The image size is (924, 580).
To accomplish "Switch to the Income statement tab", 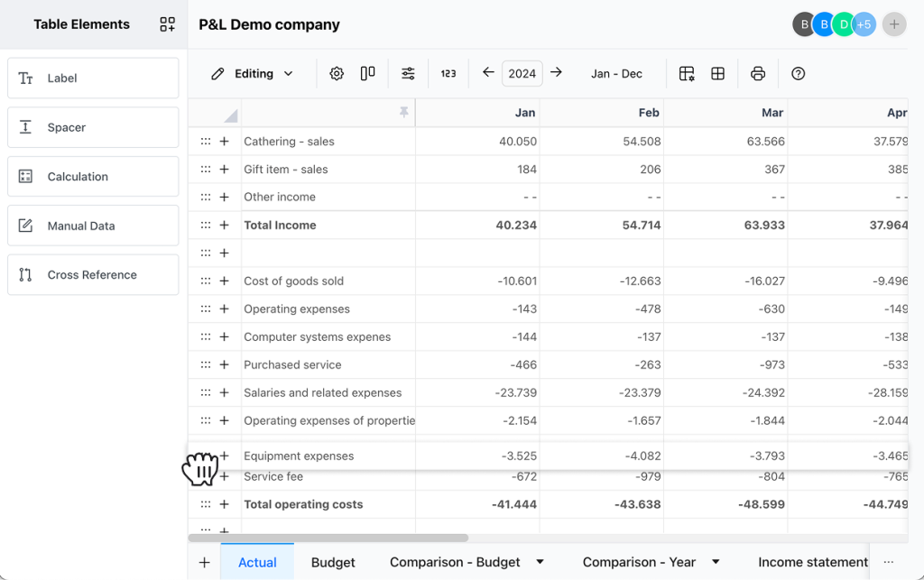I will pyautogui.click(x=812, y=562).
